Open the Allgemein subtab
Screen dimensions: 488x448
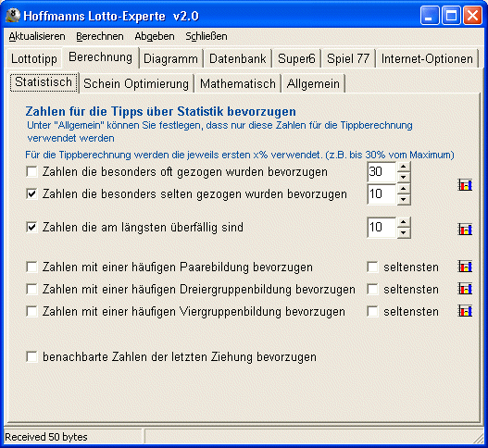[x=313, y=83]
